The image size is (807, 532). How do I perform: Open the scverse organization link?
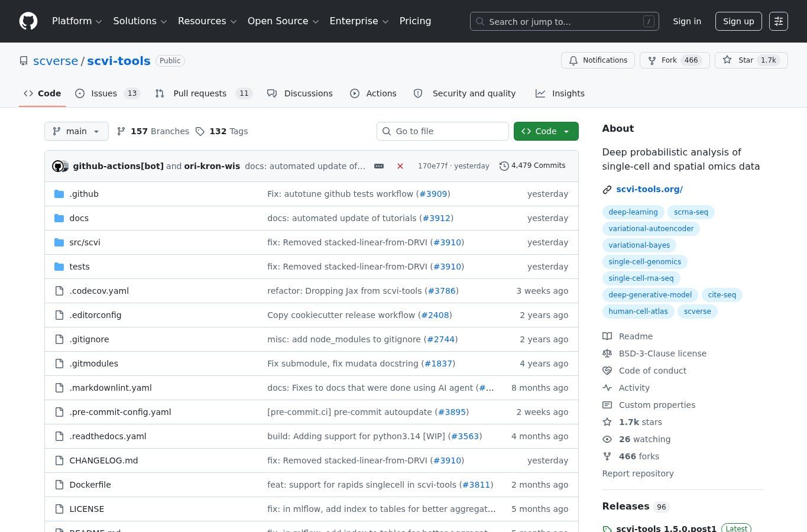coord(56,61)
